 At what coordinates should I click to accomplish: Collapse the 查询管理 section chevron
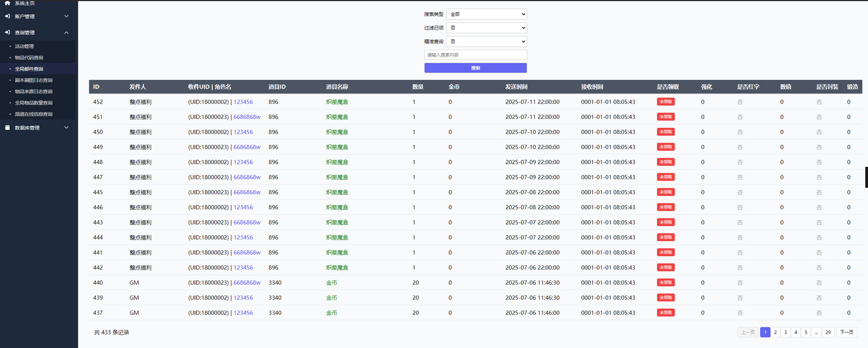pos(66,32)
